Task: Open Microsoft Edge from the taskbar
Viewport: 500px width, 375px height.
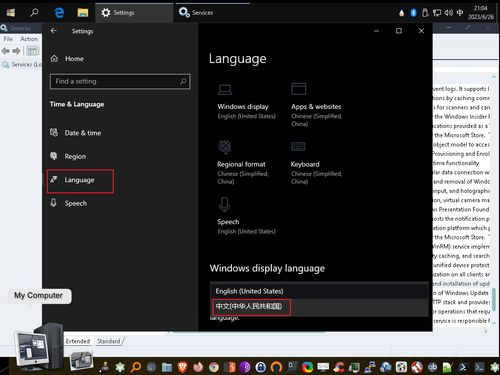Action: [59, 13]
